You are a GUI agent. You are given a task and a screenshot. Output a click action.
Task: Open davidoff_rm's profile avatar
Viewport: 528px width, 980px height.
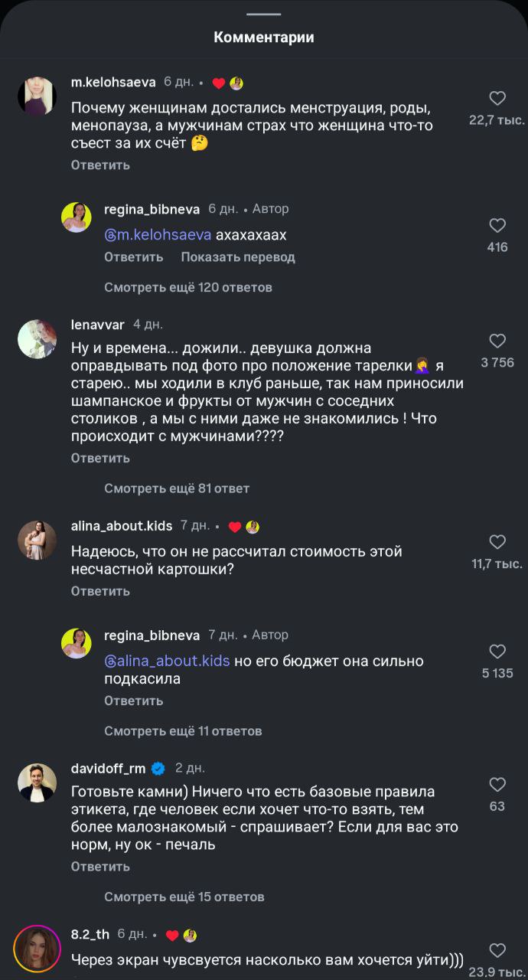[37, 782]
